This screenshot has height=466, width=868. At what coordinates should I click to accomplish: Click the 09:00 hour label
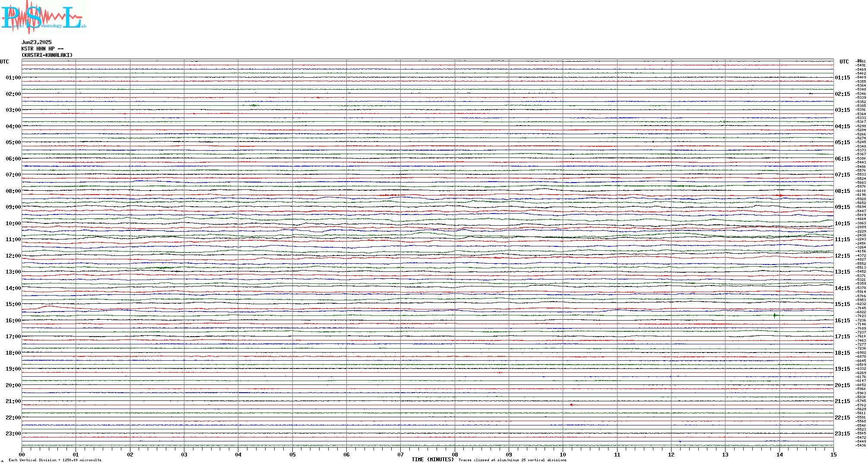click(13, 207)
